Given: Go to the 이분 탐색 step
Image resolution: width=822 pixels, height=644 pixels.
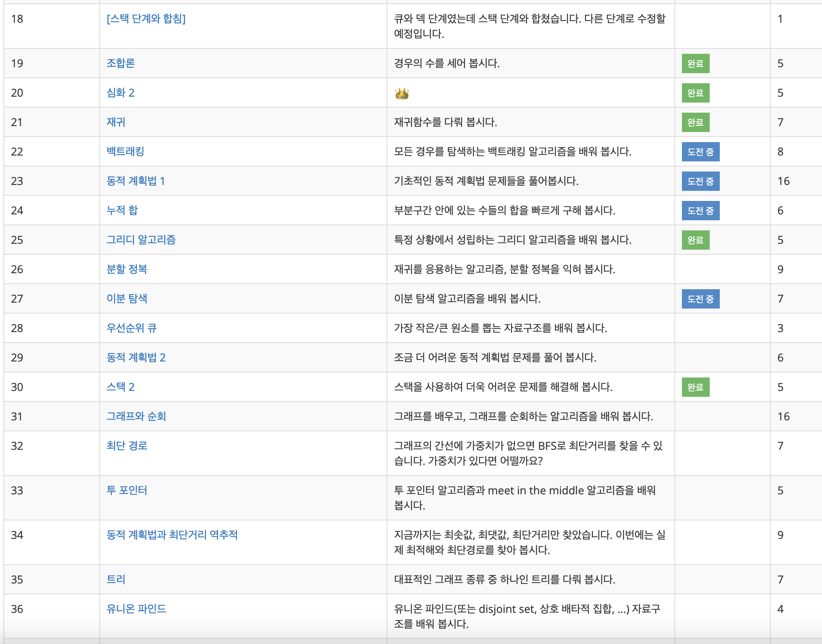Looking at the screenshot, I should pyautogui.click(x=127, y=298).
